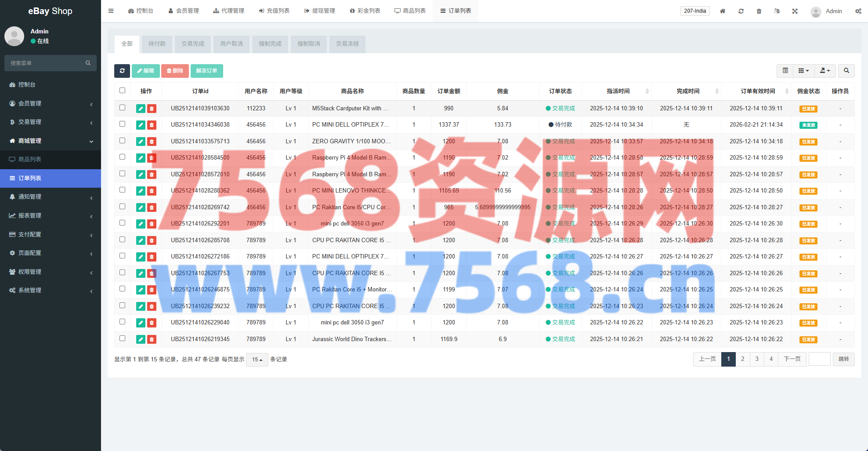Go to page 2 of the orders
This screenshot has width=868, height=451.
pos(742,359)
